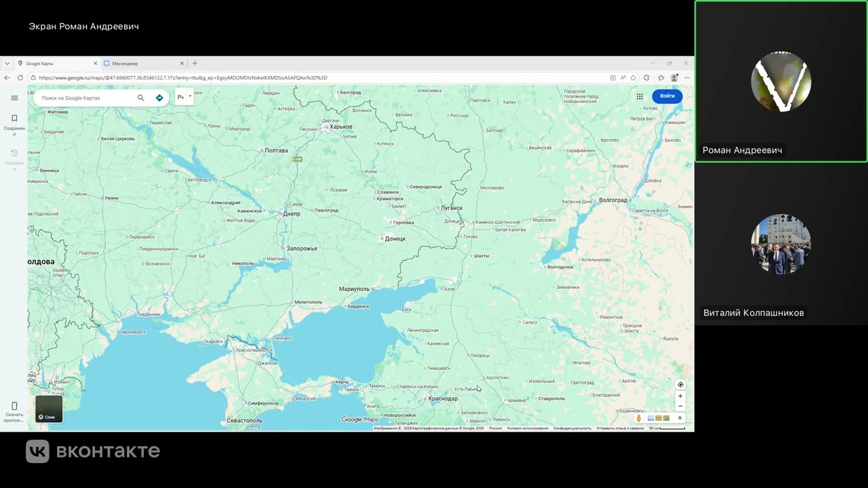Open Условия использования link
The height and width of the screenshot is (488, 868).
[x=528, y=428]
